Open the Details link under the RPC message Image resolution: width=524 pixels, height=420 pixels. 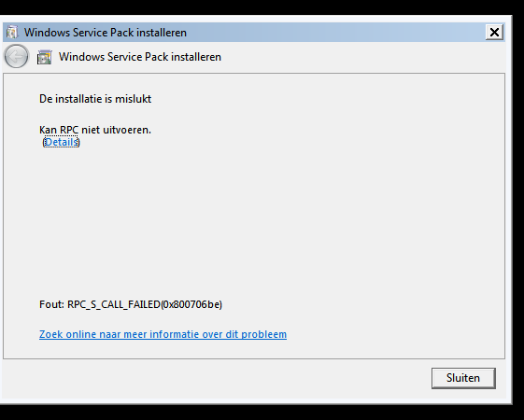coord(62,142)
